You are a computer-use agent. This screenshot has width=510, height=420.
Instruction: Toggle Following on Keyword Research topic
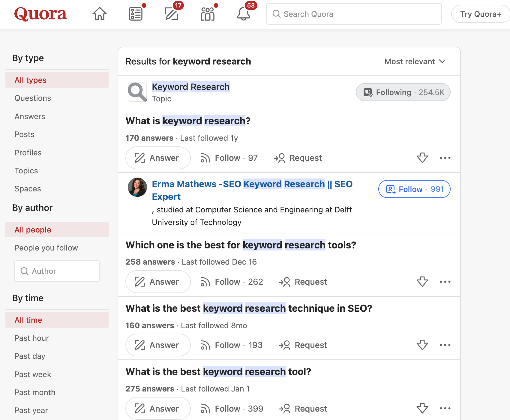pyautogui.click(x=403, y=92)
